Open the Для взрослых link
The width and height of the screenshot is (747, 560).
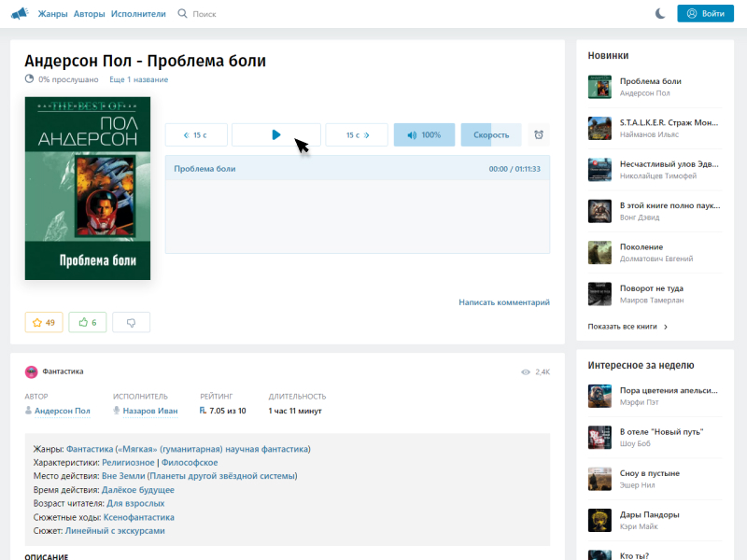(135, 503)
